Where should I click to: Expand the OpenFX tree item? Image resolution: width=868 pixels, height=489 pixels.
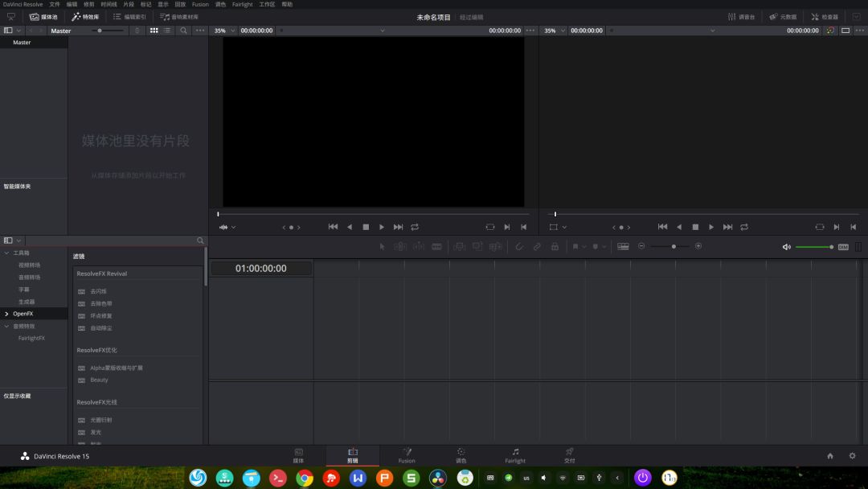tap(7, 314)
